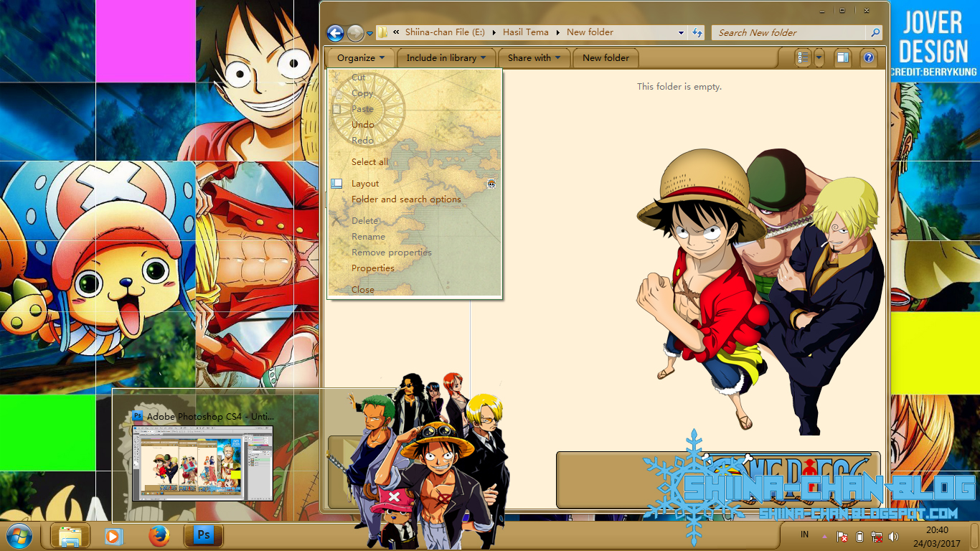Open Windows Explorer in taskbar
The image size is (980, 551).
(x=70, y=536)
